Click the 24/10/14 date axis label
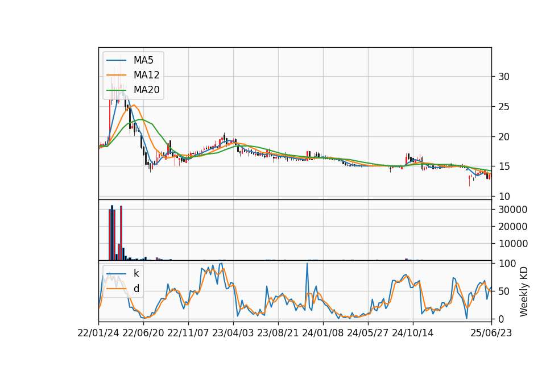 pos(413,333)
